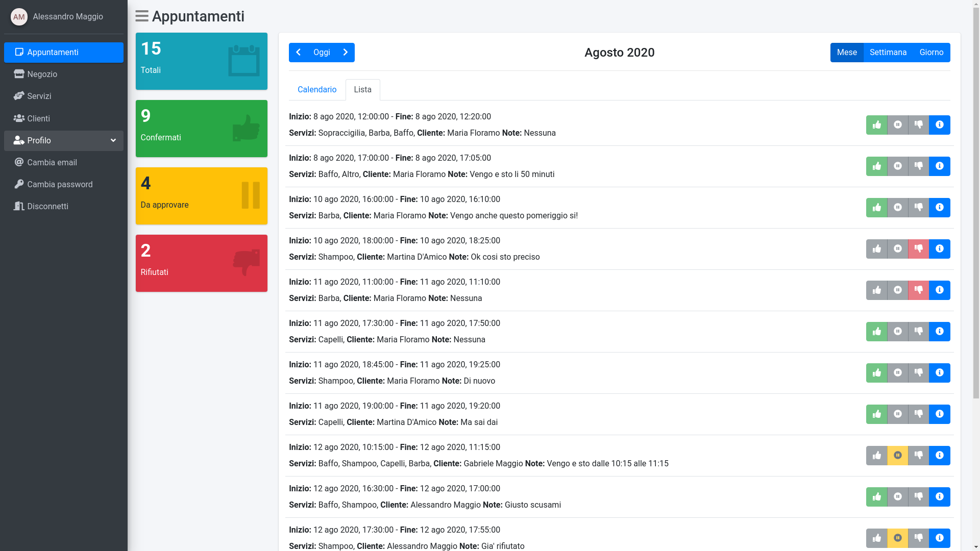Set 10 ago 16:00 Barba appointment to pending
This screenshot has width=980, height=551.
point(897,208)
